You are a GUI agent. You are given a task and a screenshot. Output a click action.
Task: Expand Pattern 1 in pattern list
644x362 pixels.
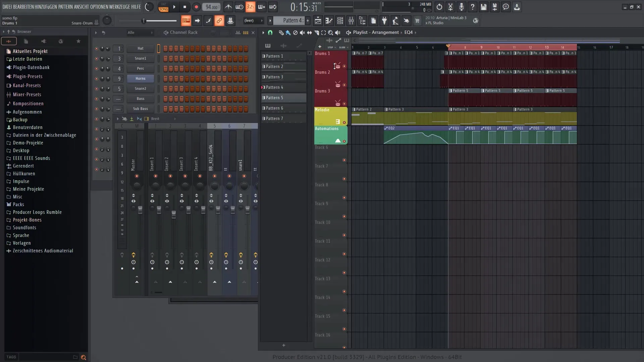(264, 56)
